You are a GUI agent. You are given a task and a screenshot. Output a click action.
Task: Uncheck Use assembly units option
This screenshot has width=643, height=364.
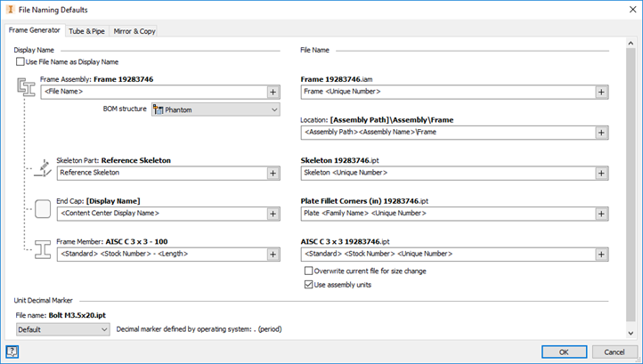pyautogui.click(x=309, y=285)
